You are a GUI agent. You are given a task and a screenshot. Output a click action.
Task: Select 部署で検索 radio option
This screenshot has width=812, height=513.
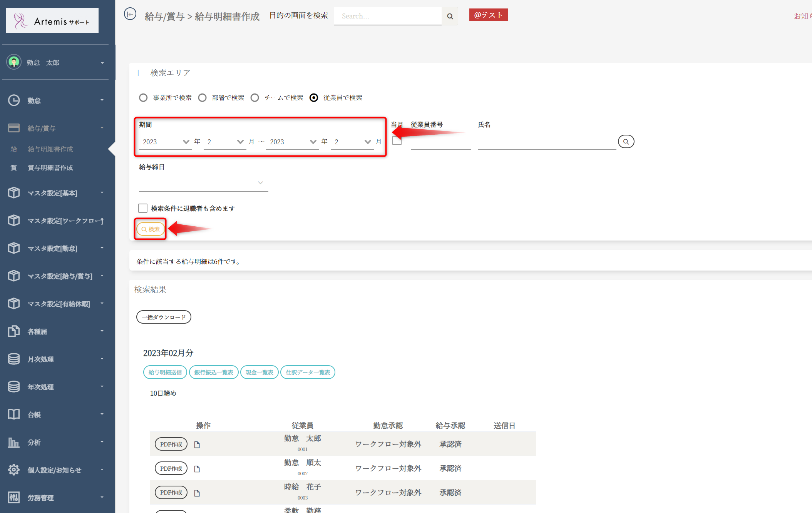(x=203, y=98)
